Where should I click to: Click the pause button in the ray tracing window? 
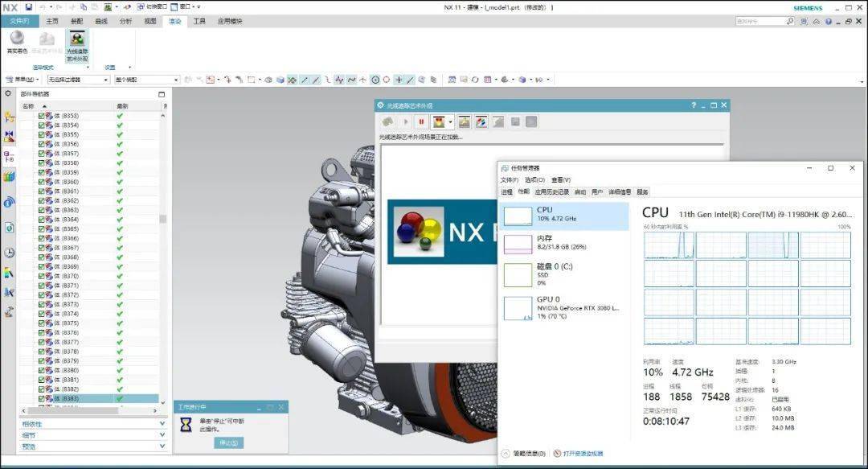coord(421,122)
